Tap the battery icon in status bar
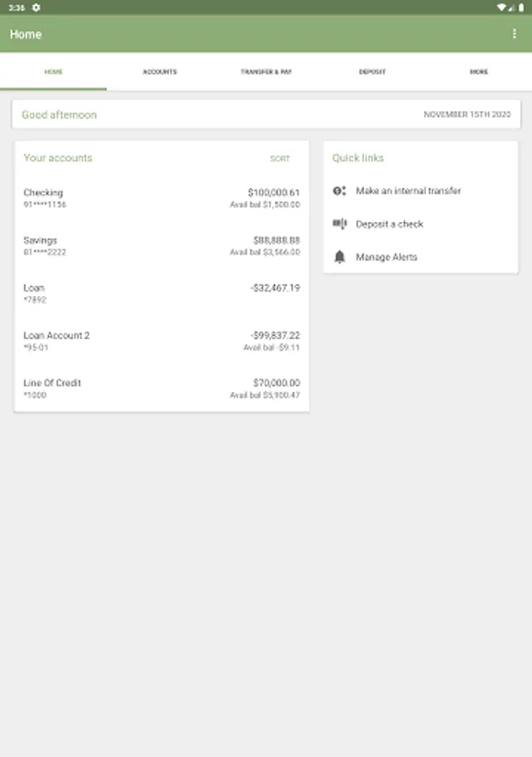Viewport: 532px width, 757px height. 521,7
